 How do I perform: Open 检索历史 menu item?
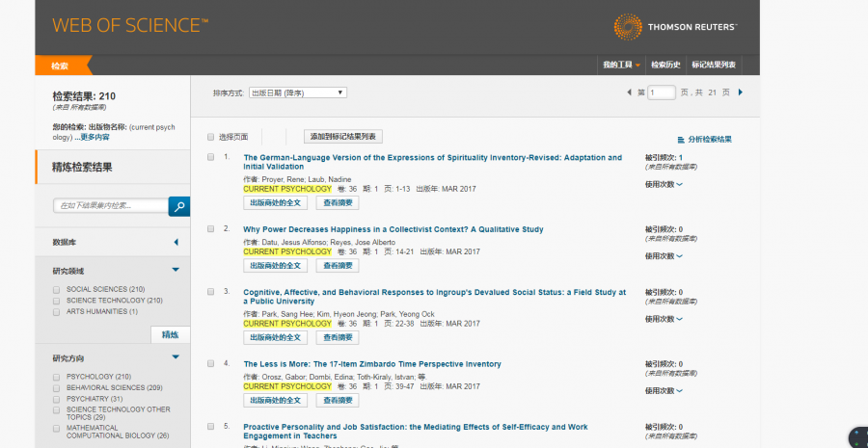665,65
